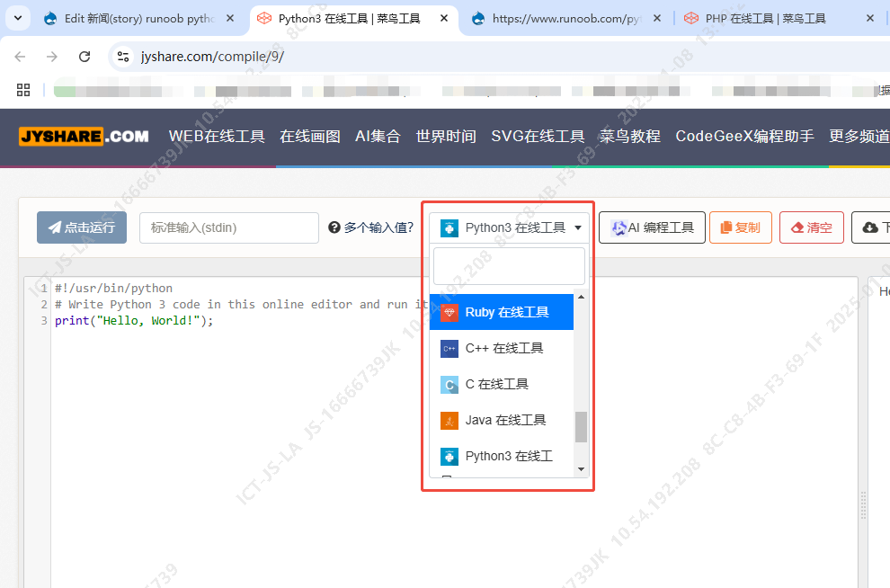Click the 复制 copy button
This screenshot has height=588, width=890.
click(x=741, y=227)
